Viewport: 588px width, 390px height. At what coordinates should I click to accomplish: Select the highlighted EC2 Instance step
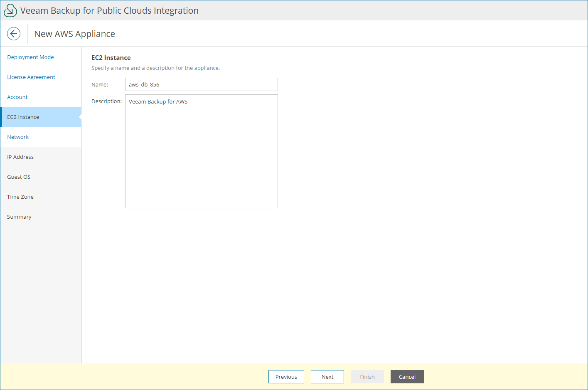click(x=23, y=117)
